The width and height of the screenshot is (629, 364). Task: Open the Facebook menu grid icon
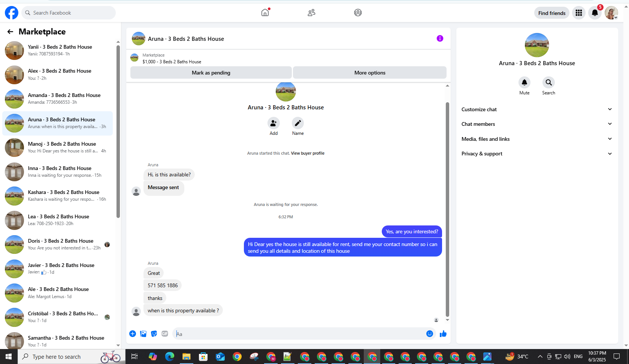(579, 13)
